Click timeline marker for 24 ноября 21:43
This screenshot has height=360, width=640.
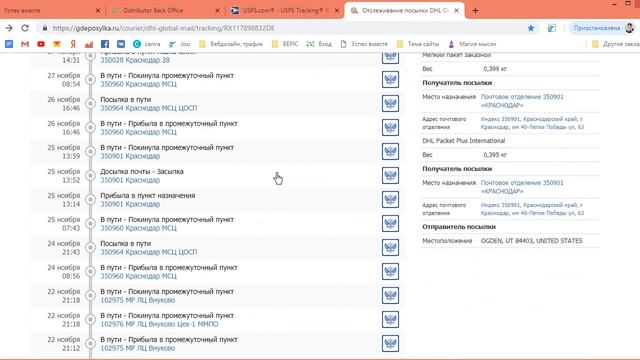coord(91,247)
